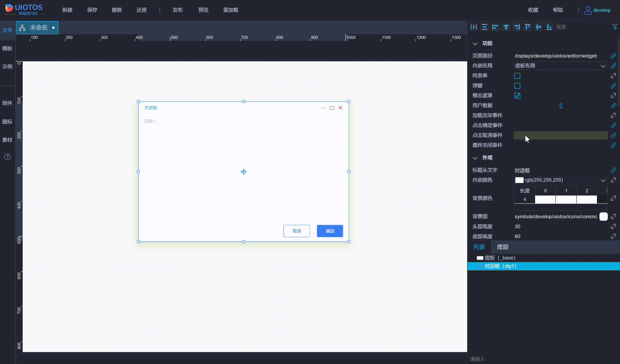The image size is (620, 364).
Task: Open the 示例 sidebar tab
Action: point(7,67)
